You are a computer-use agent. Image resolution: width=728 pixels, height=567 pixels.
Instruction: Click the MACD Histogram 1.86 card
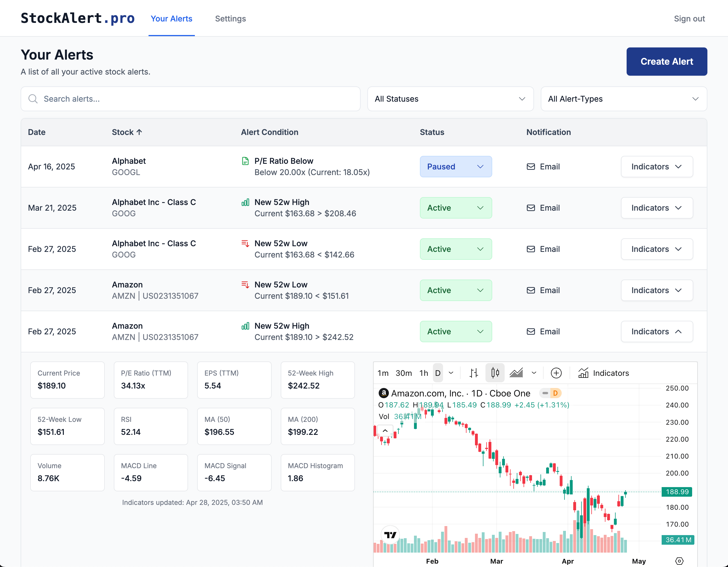tap(318, 473)
